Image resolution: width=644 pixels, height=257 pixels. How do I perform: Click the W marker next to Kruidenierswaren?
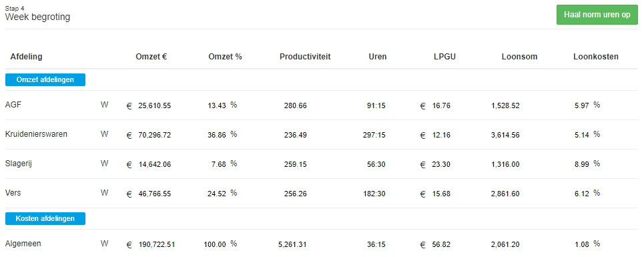104,134
